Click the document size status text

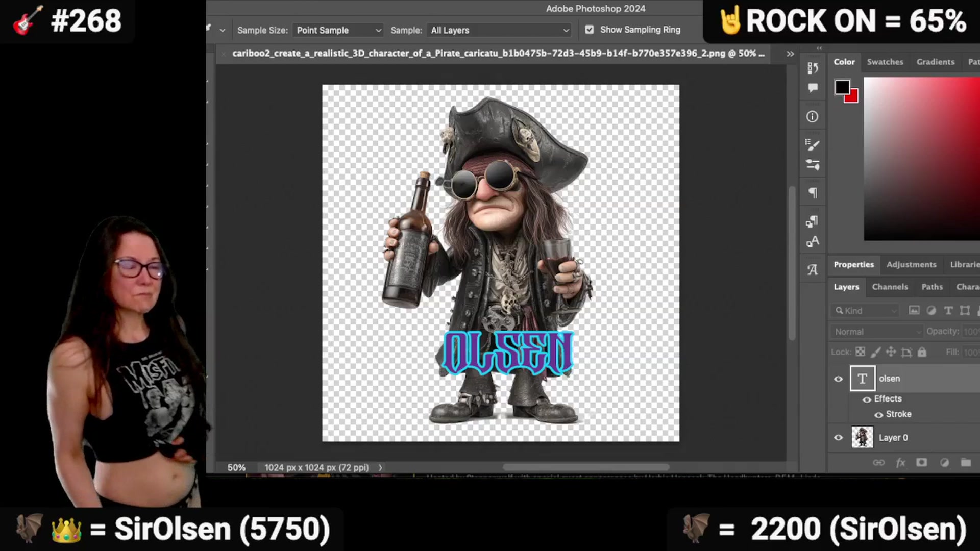point(316,467)
